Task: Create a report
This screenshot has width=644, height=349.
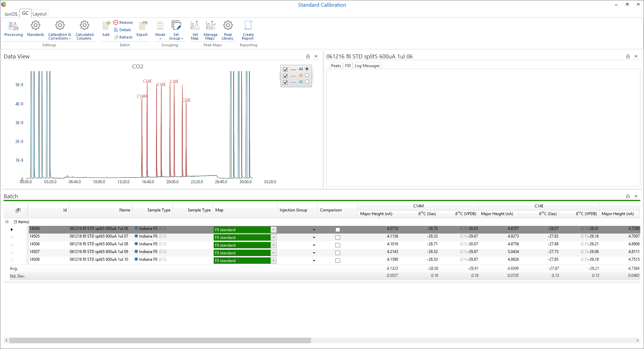Action: click(x=248, y=29)
